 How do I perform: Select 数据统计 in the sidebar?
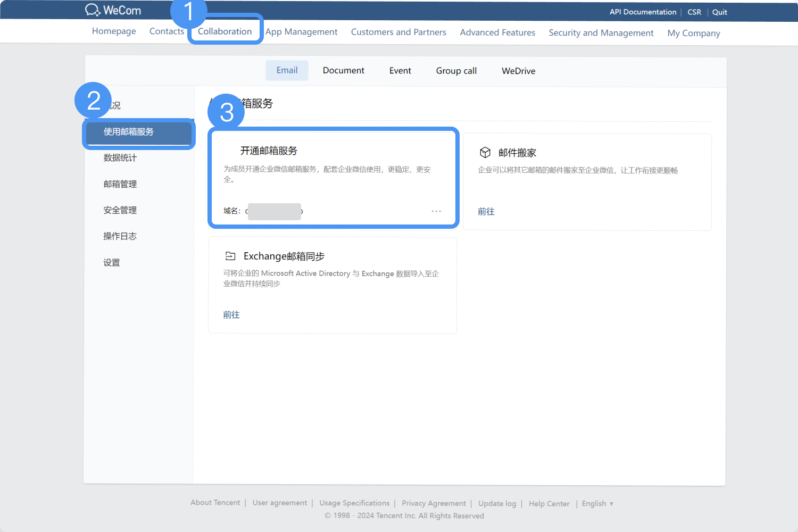point(120,157)
